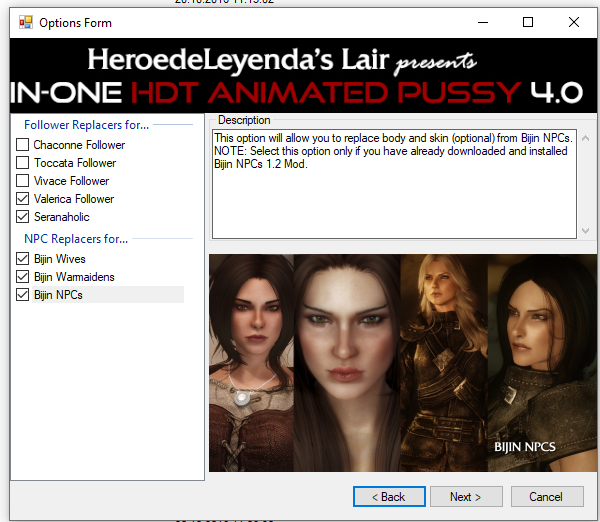This screenshot has width=600, height=522.
Task: Click the Bijin NPCs preview image
Action: (x=403, y=363)
